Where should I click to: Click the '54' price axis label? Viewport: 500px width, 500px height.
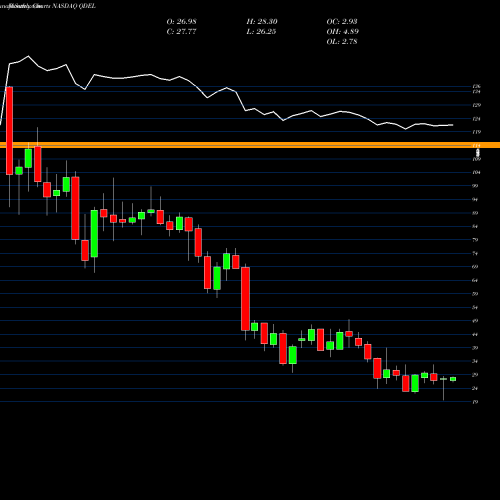(x=475, y=308)
